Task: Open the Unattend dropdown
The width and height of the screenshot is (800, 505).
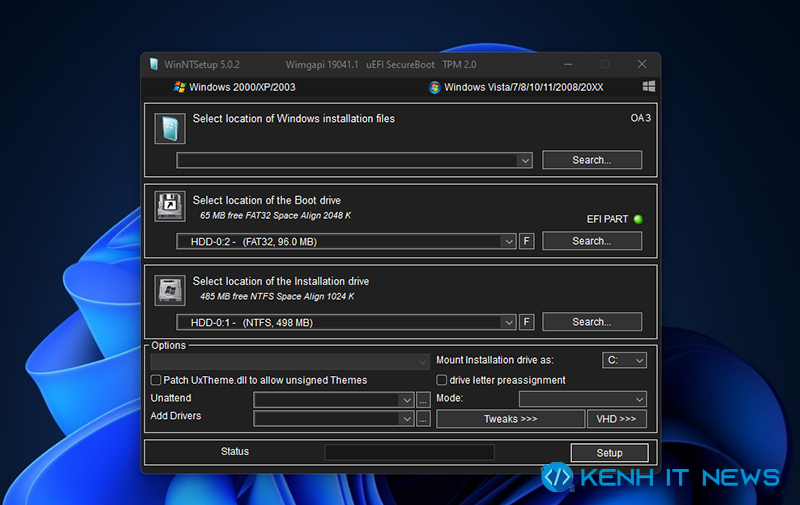Action: click(x=334, y=399)
